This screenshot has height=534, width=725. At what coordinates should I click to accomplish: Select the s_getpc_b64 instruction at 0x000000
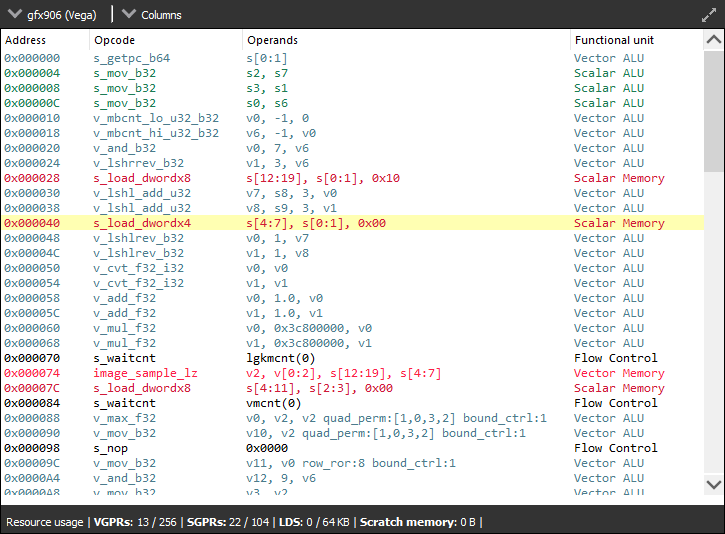tap(131, 58)
